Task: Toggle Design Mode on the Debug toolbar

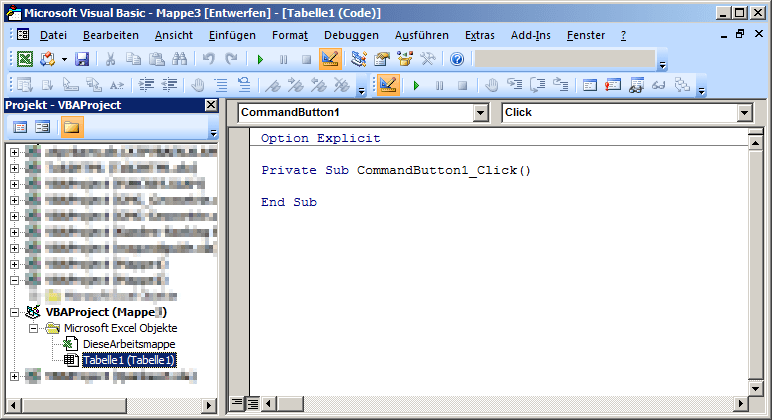Action: point(388,86)
